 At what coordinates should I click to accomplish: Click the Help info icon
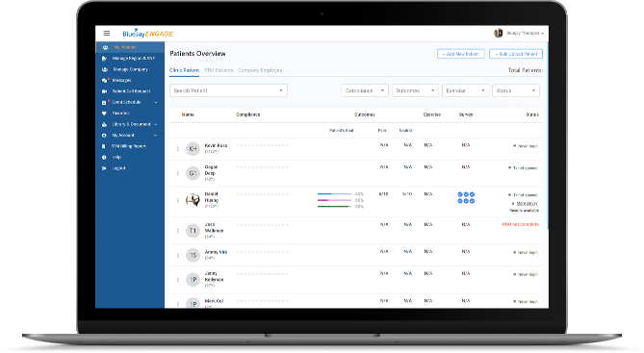(x=104, y=157)
